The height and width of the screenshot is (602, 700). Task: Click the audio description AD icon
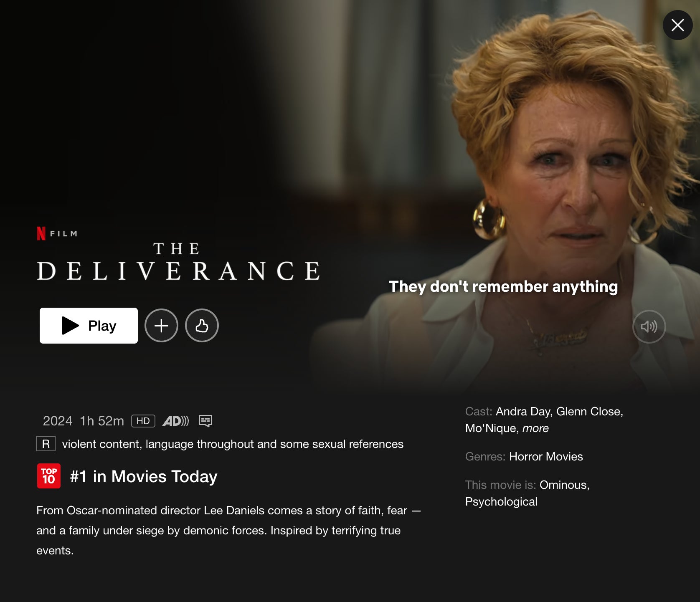point(175,421)
